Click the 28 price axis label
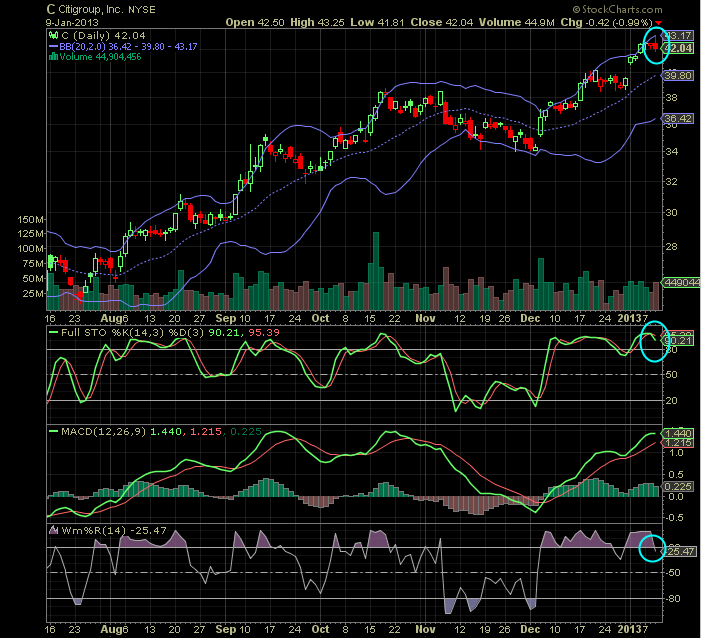Image resolution: width=701 pixels, height=638 pixels. tap(671, 247)
